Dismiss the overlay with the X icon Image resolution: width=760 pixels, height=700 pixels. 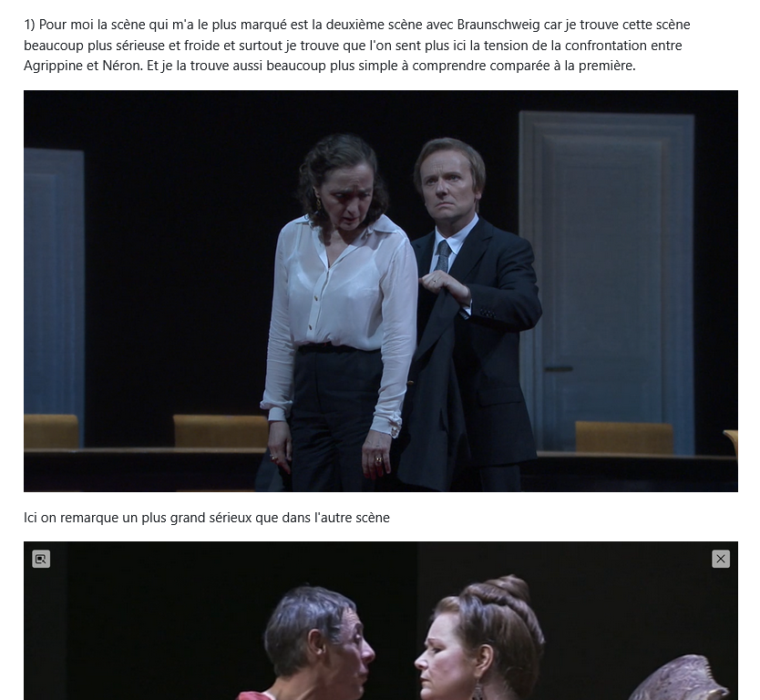[720, 559]
